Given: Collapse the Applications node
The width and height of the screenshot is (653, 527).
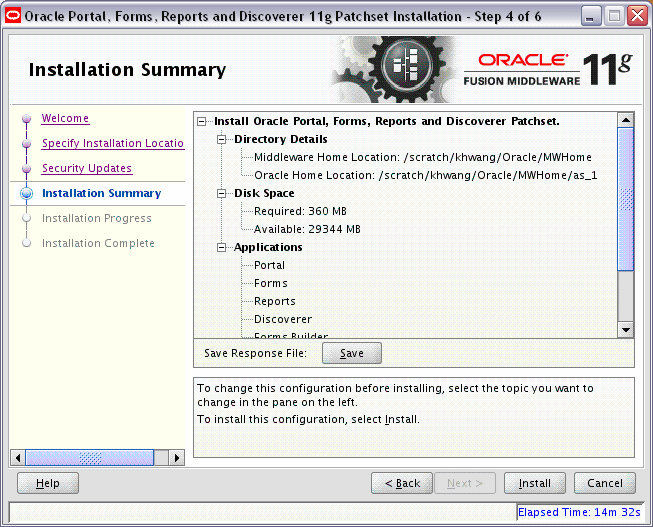Looking at the screenshot, I should pyautogui.click(x=222, y=248).
